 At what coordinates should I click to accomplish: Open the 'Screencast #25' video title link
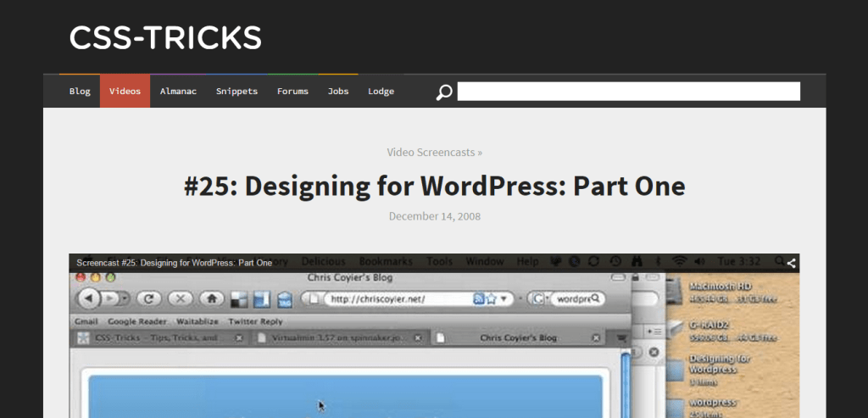pyautogui.click(x=175, y=263)
